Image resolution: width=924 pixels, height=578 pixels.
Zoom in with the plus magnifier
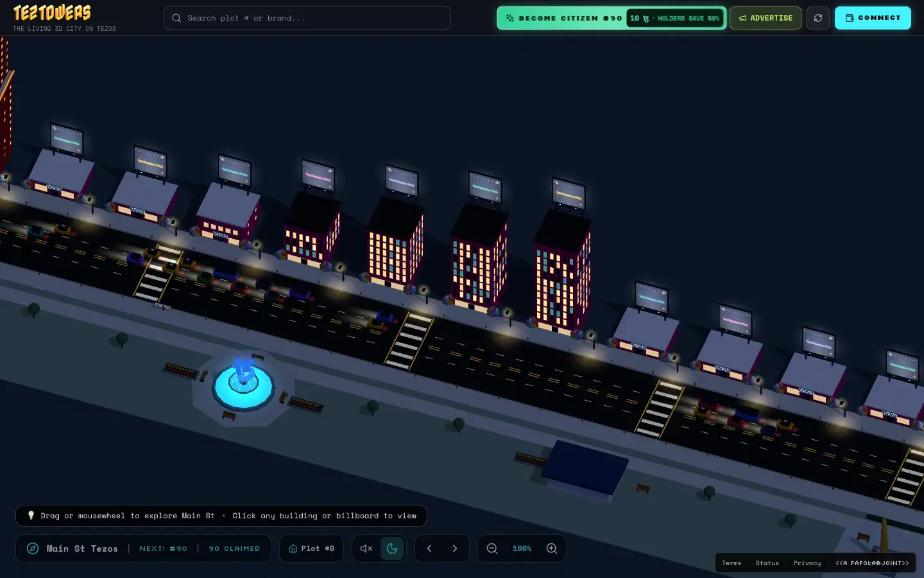(x=552, y=548)
